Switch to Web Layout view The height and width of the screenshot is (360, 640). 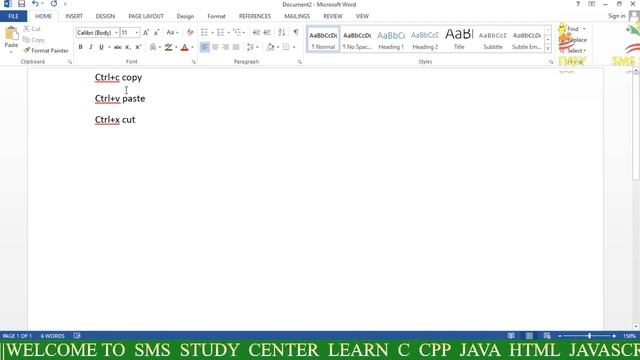coord(547,336)
